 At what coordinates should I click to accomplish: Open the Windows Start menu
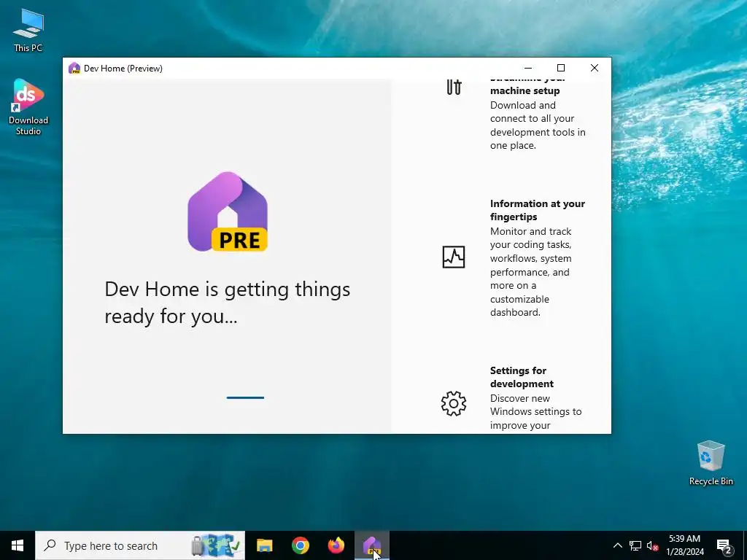coord(18,545)
